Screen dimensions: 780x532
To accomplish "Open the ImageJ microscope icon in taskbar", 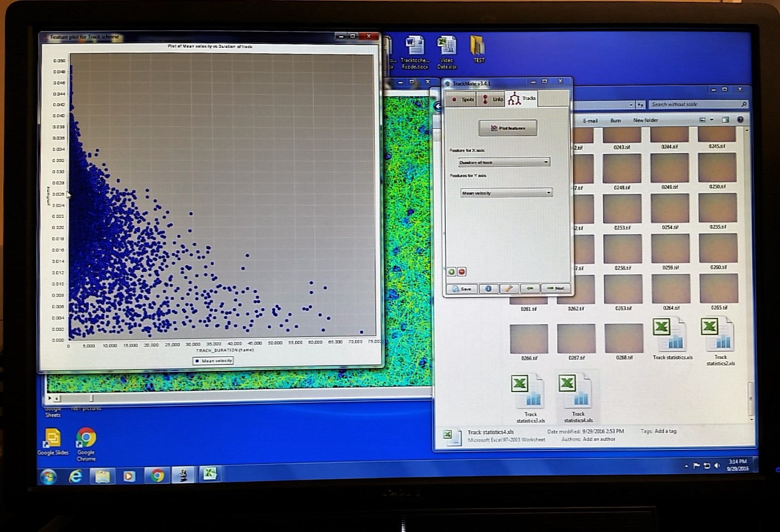I will point(184,475).
